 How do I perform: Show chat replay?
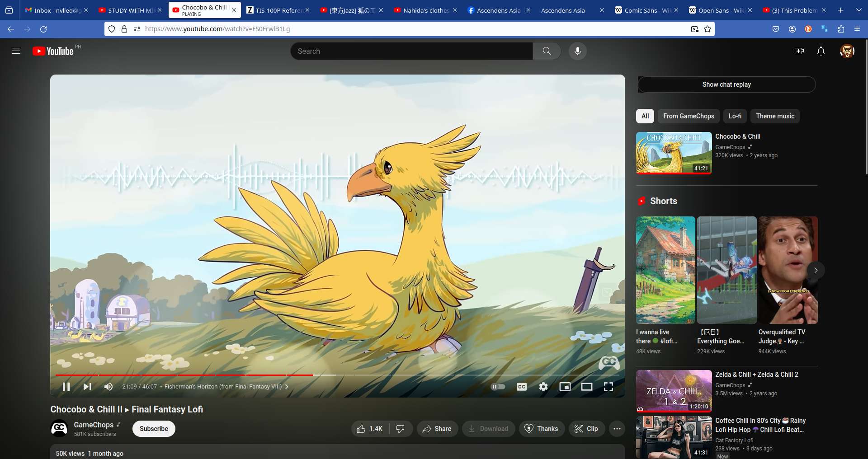(726, 84)
